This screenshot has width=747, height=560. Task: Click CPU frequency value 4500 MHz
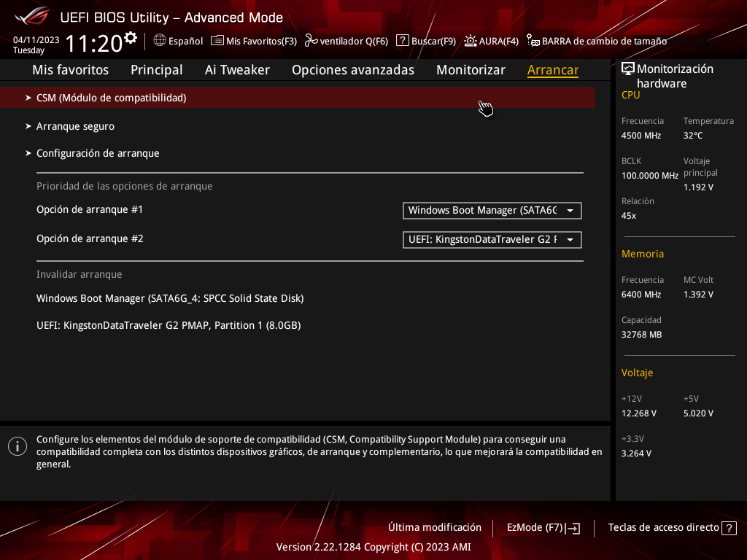pos(641,136)
